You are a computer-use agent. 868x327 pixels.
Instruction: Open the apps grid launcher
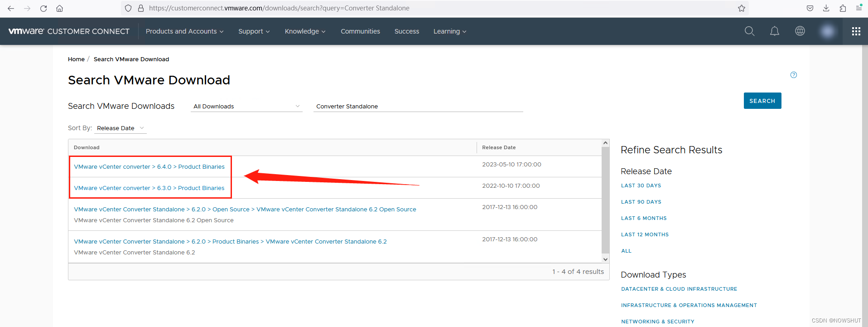856,31
